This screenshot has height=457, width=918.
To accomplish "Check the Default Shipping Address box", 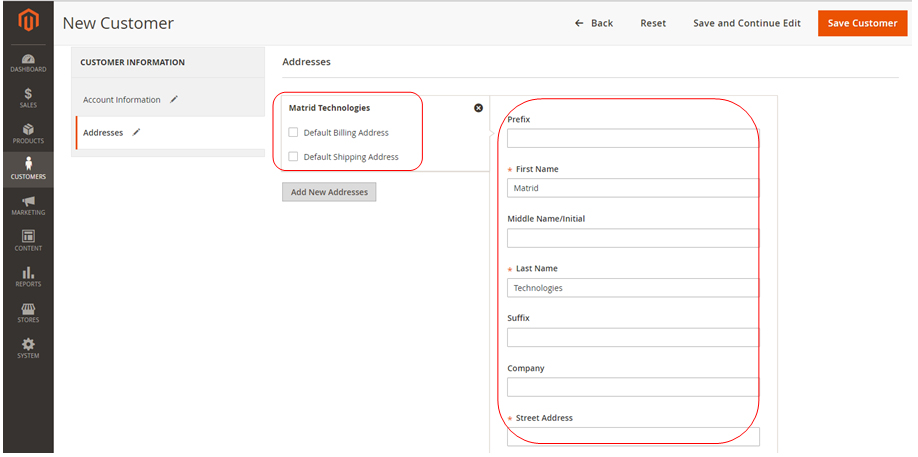I will [x=293, y=156].
